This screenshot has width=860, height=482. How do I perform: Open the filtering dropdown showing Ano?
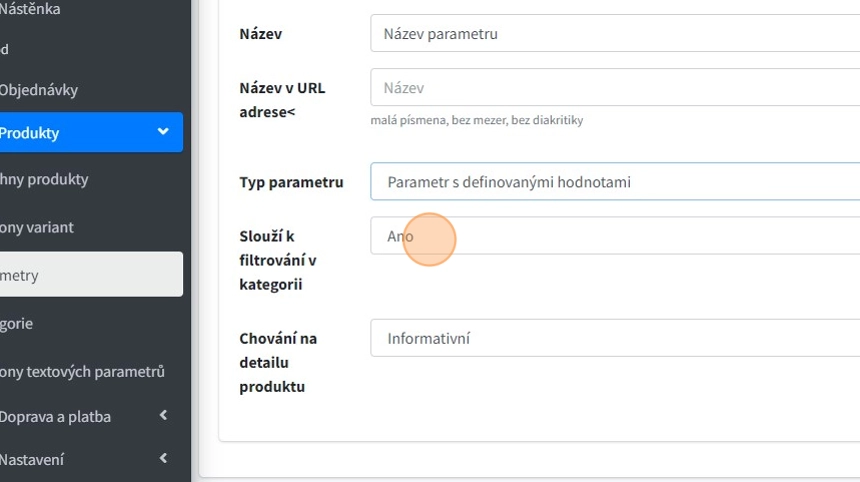coord(614,236)
